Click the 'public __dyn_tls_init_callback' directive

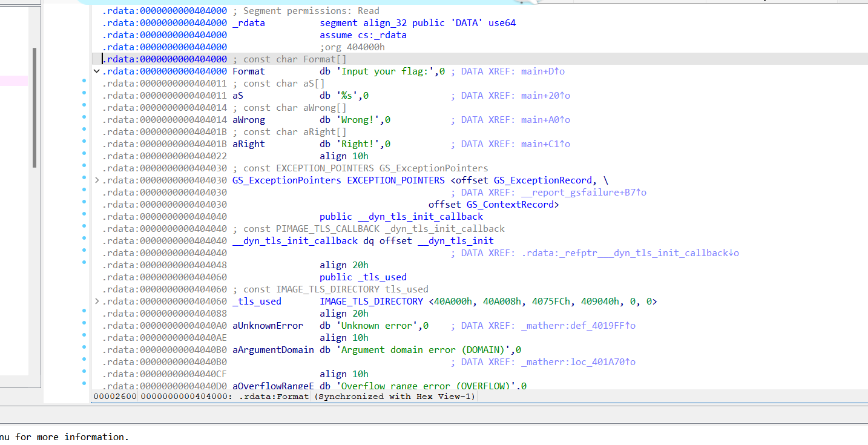[x=401, y=217]
